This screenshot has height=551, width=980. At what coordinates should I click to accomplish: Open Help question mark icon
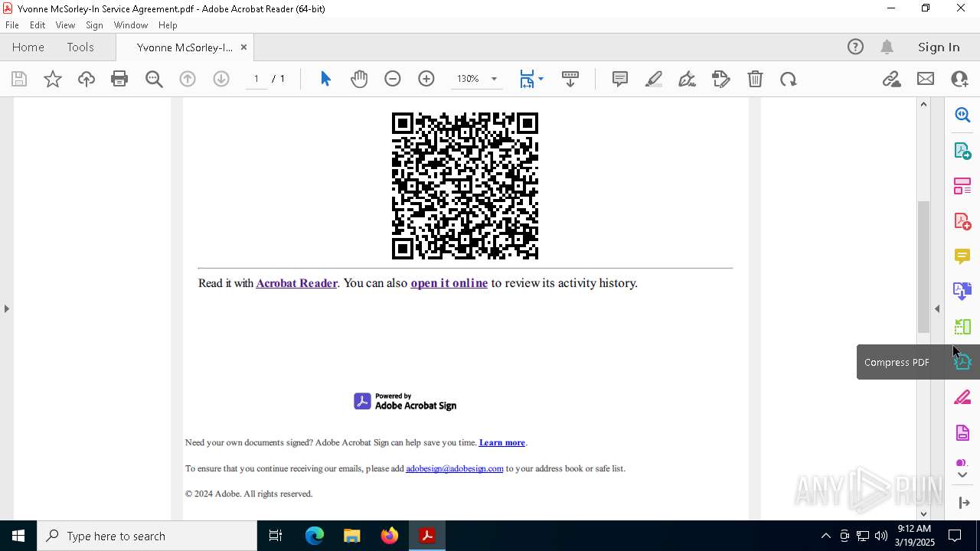(x=855, y=47)
